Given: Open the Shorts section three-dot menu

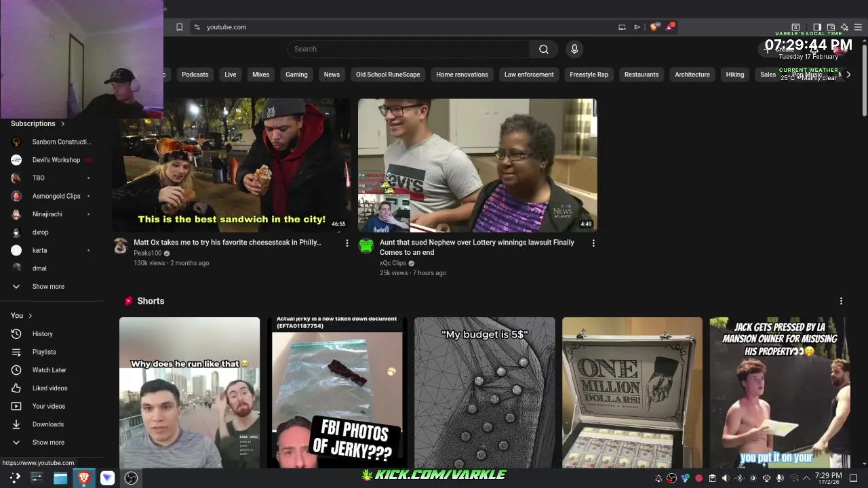Looking at the screenshot, I should coord(841,301).
